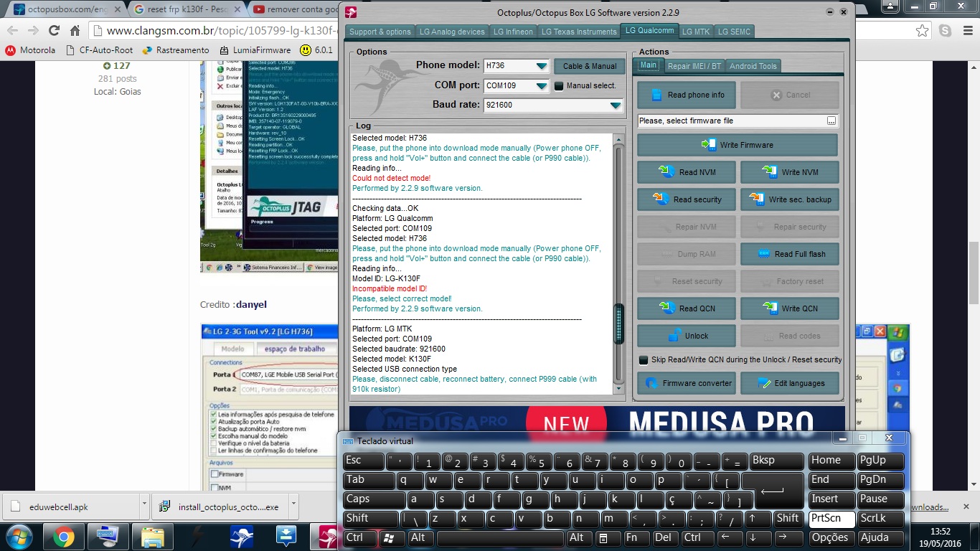The image size is (980, 551).
Task: Open on-screen keyboard taskbar icon
Action: click(x=108, y=536)
